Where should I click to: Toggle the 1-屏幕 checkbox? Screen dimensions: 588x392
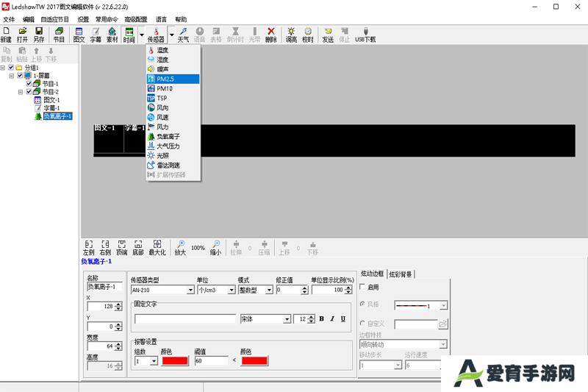21,76
